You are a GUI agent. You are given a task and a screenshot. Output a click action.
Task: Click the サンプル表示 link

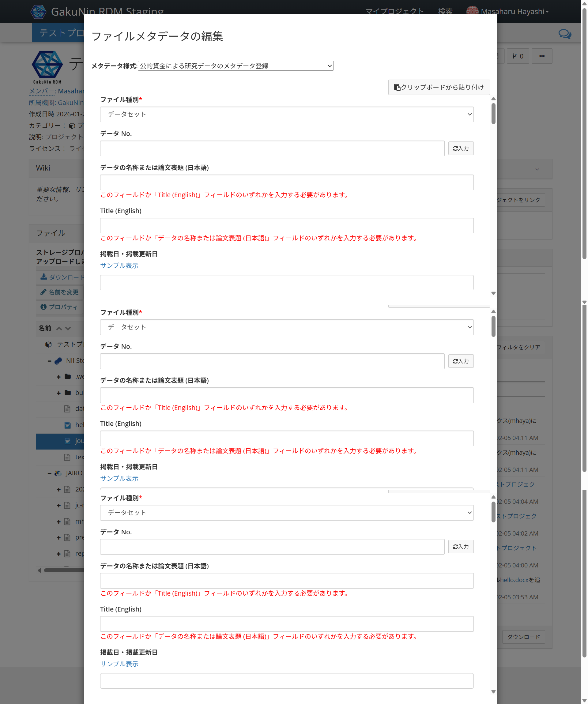point(119,265)
